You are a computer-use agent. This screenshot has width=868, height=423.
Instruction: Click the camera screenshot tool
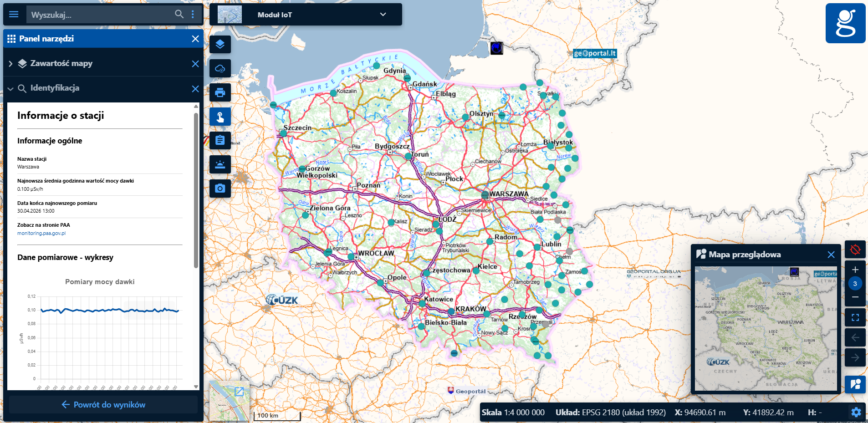click(x=220, y=189)
